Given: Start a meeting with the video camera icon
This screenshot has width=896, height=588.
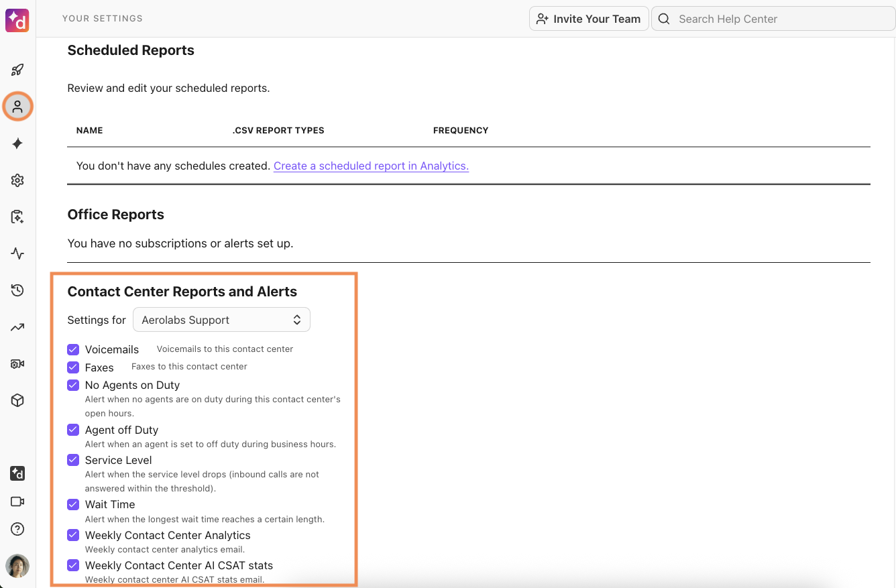Looking at the screenshot, I should [17, 501].
